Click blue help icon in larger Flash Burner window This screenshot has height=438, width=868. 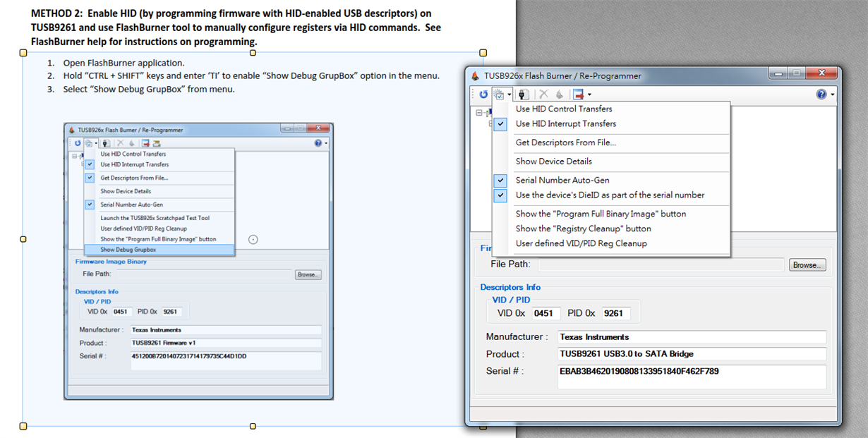[821, 94]
